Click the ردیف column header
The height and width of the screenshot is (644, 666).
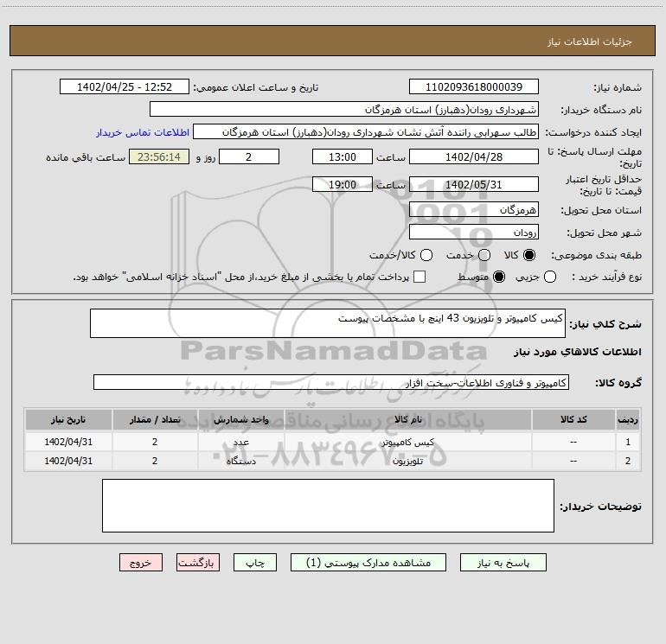pos(628,419)
